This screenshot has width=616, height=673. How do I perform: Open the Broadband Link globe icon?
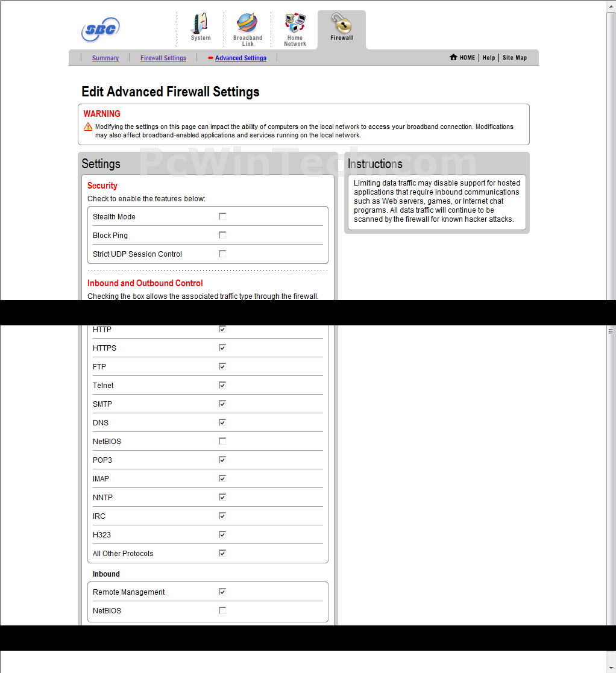click(247, 23)
